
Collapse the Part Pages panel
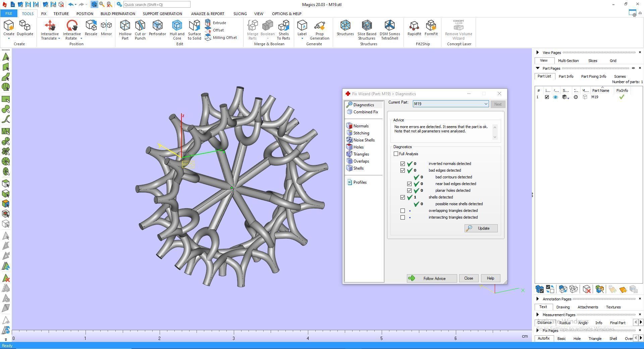538,68
